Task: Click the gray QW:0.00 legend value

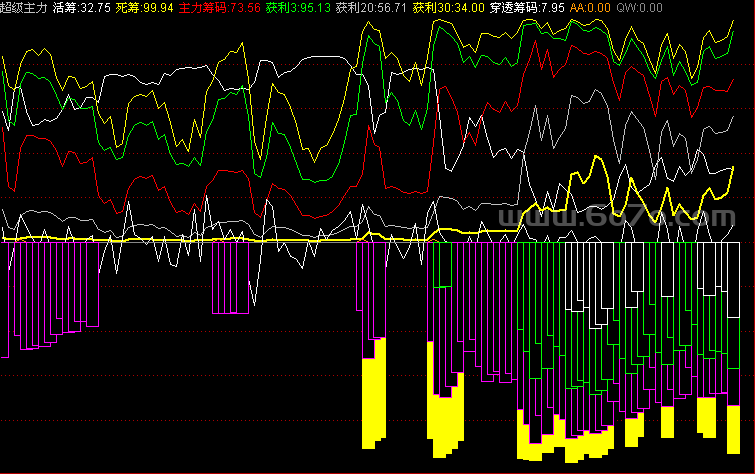Action: pyautogui.click(x=639, y=8)
